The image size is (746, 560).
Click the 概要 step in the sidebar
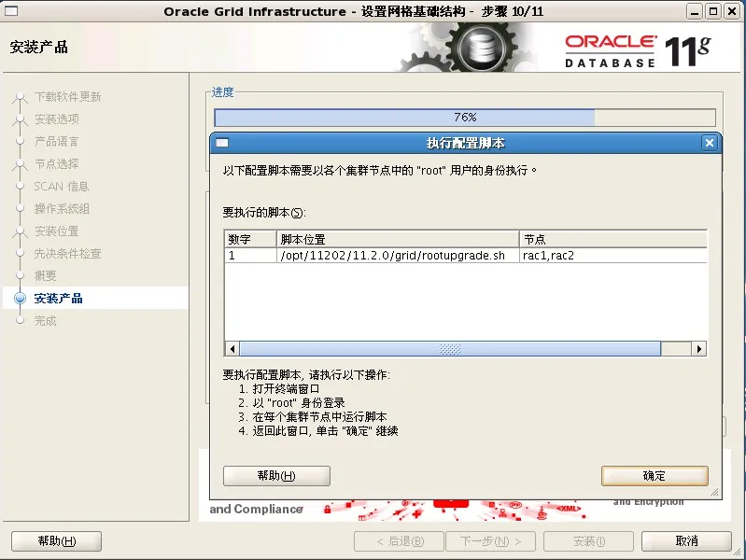pos(45,275)
